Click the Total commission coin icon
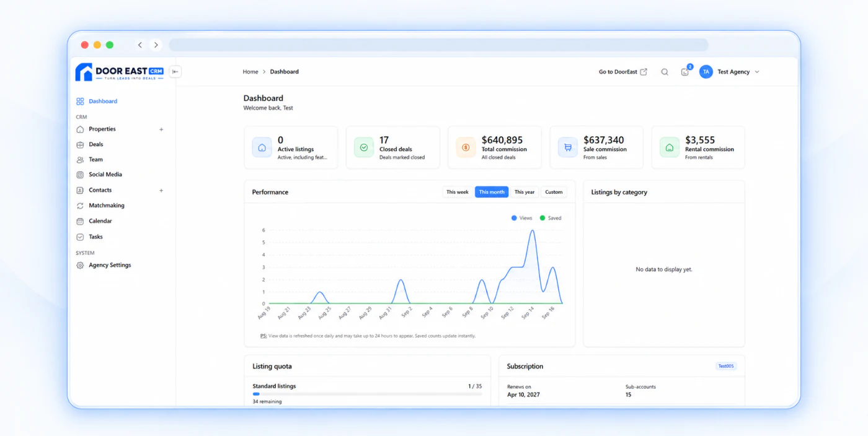 [x=466, y=147]
